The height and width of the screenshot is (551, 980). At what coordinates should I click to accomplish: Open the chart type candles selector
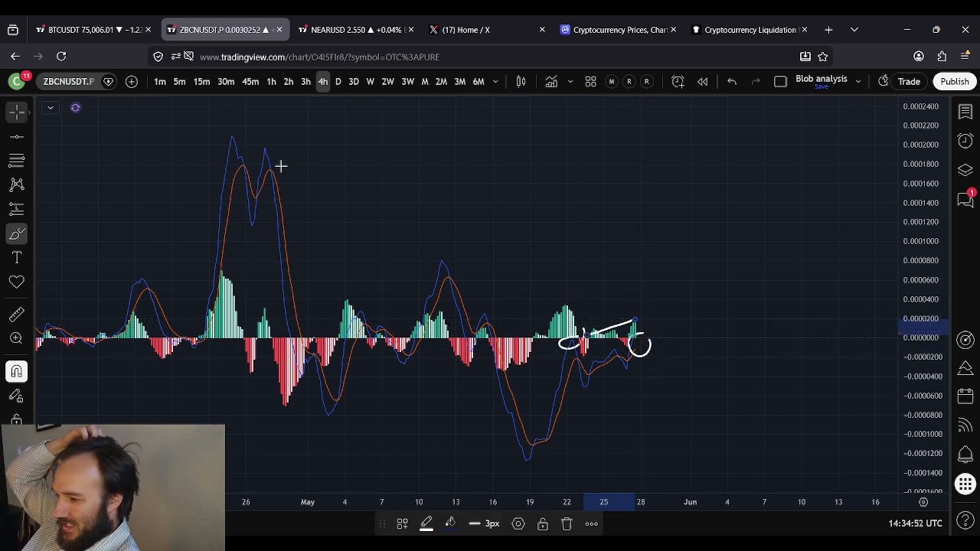[x=521, y=82]
